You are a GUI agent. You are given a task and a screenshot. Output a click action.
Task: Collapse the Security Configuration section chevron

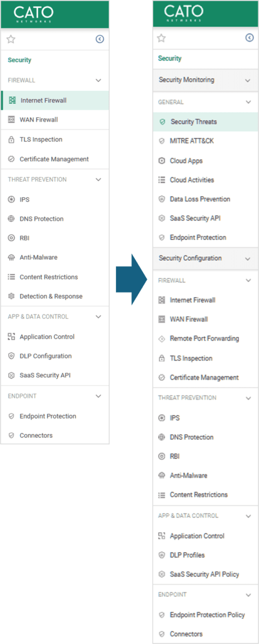point(248,259)
